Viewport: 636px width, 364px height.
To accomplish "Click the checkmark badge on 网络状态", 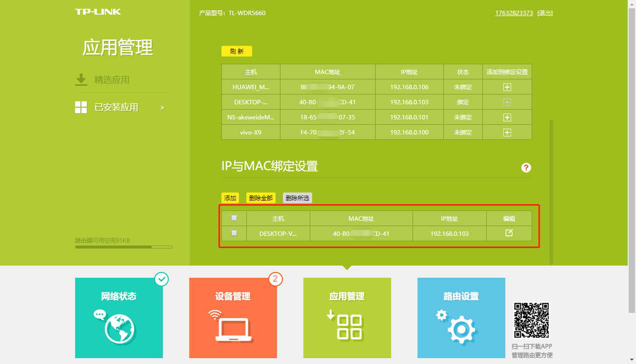I will 161,279.
